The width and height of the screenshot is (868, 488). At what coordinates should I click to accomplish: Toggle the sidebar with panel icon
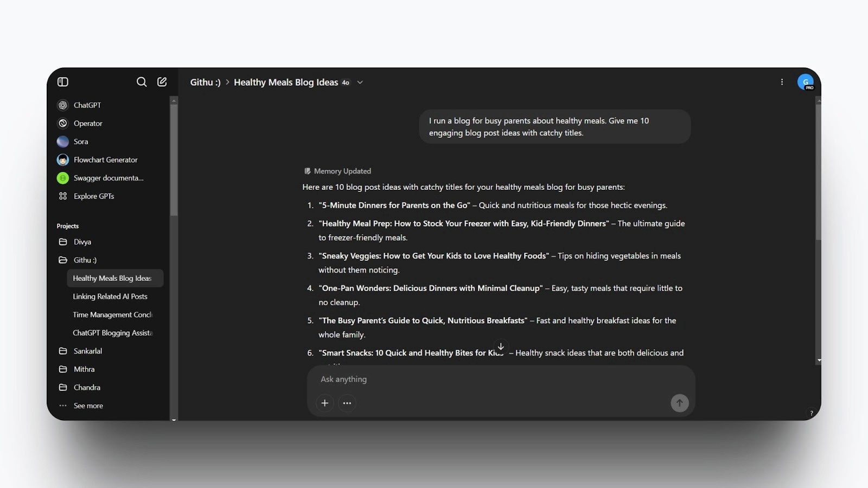pos(63,82)
